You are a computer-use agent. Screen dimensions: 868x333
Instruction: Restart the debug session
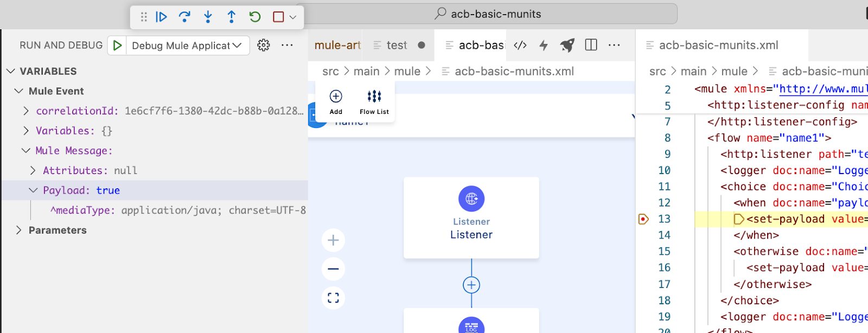pyautogui.click(x=255, y=17)
